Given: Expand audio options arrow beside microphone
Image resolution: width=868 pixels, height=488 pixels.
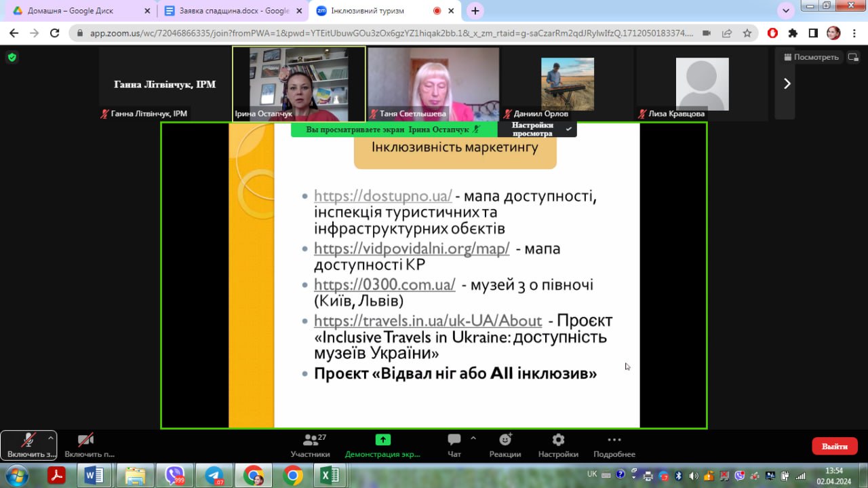Looking at the screenshot, I should (50, 438).
